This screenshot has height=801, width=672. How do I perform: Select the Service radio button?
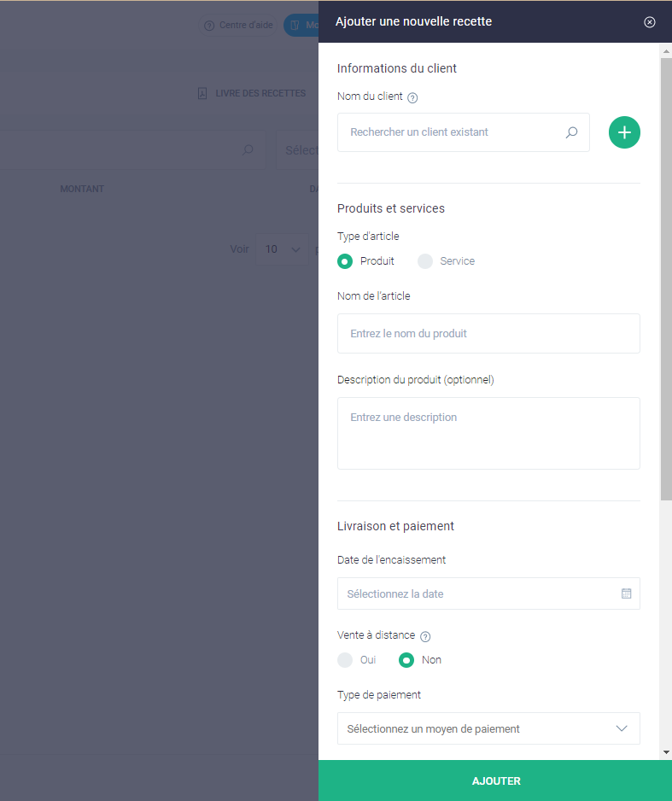(x=425, y=261)
